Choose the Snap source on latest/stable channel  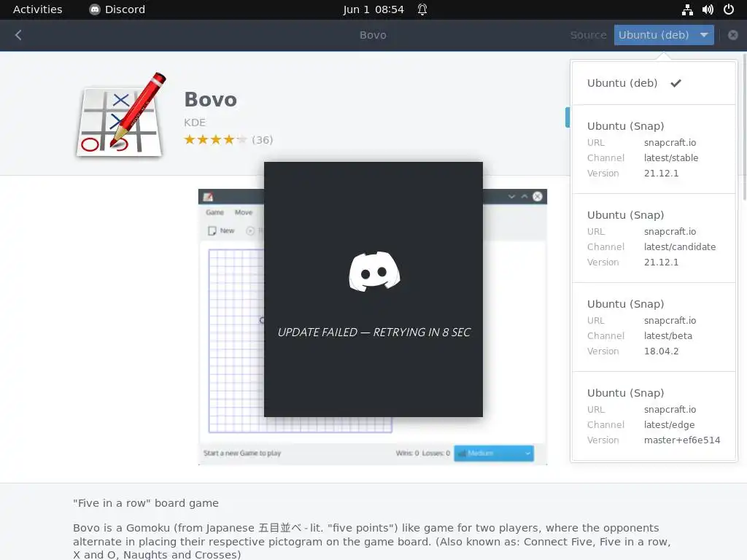click(654, 149)
